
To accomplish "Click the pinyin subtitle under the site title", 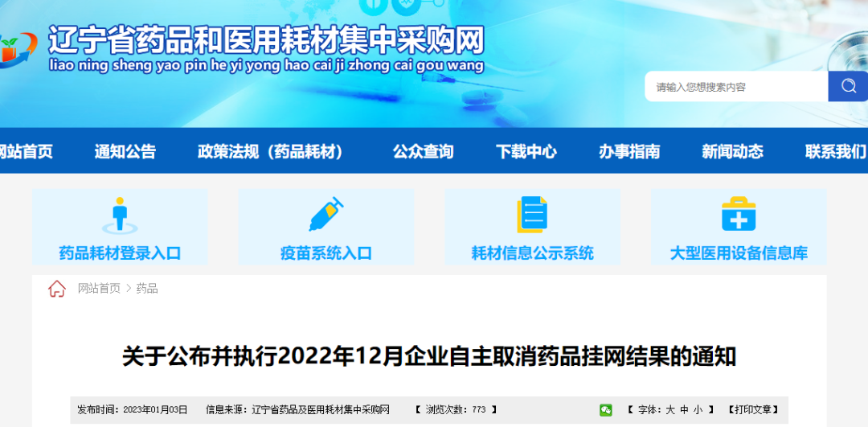I will (x=266, y=65).
